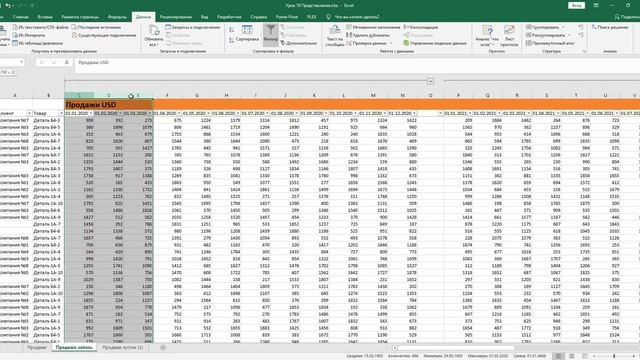Screen dimensions: 640x360
Task: Open 'Управление моделью данных'
Action: click(435, 43)
